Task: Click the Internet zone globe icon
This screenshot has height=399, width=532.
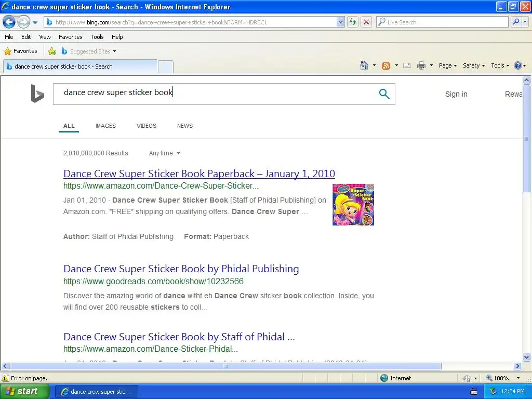Action: pos(384,378)
